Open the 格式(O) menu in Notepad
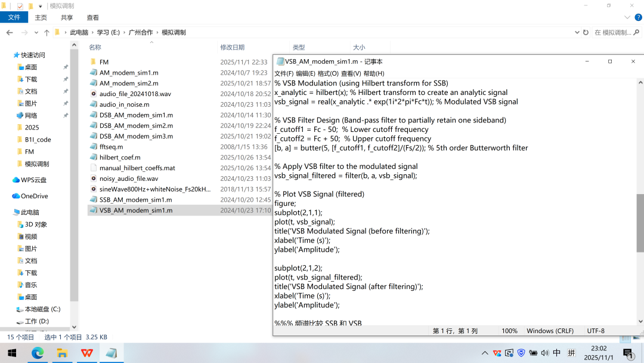 [327, 73]
